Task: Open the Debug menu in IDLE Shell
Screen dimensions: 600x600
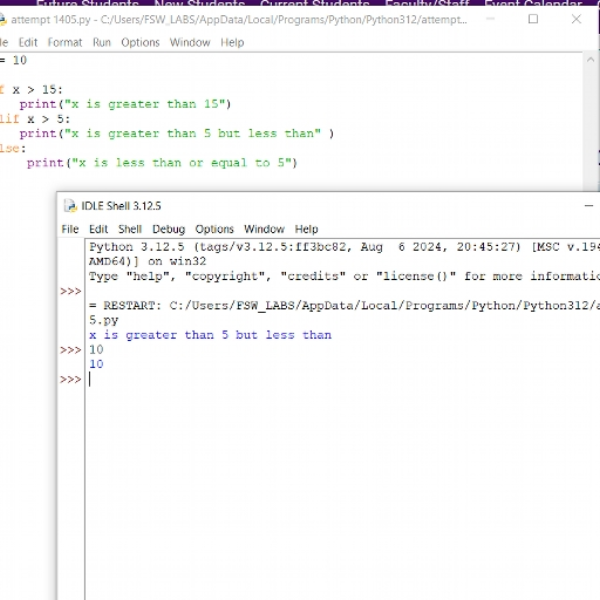Action: coord(168,229)
